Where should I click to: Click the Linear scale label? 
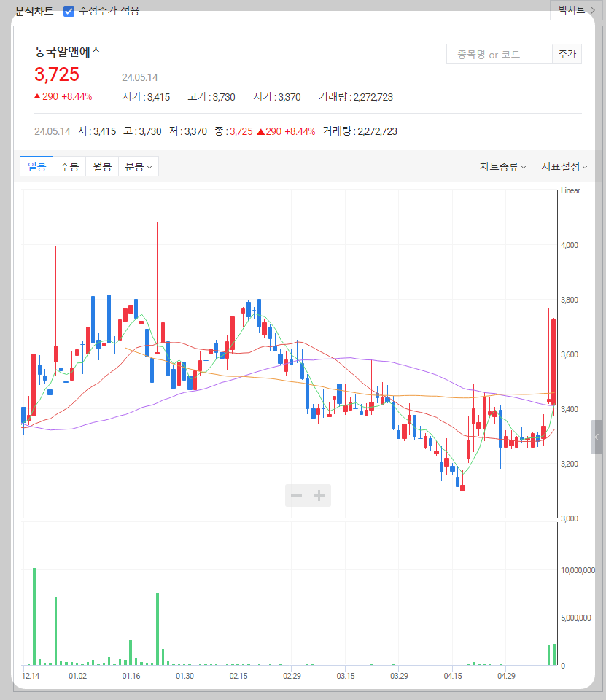coord(570,190)
